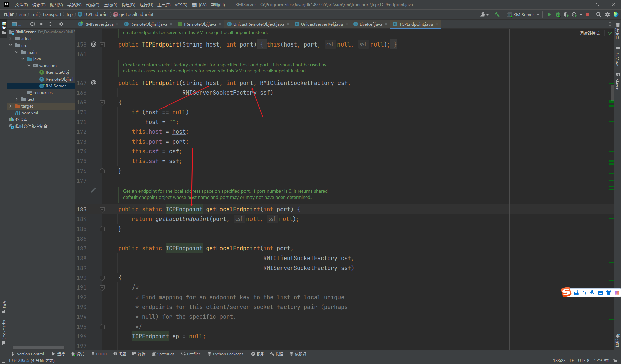The width and height of the screenshot is (621, 364).
Task: Open the dropdown arrow next to the profiler run icon
Action: click(581, 14)
